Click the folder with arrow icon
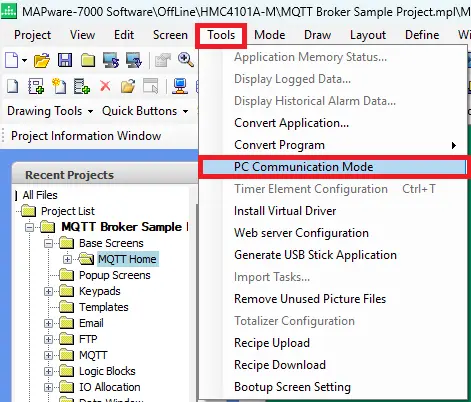This screenshot has width=471, height=402. (128, 86)
